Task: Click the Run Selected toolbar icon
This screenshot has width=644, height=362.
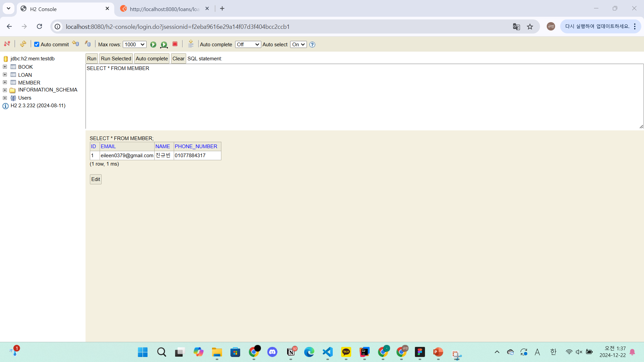Action: [164, 44]
